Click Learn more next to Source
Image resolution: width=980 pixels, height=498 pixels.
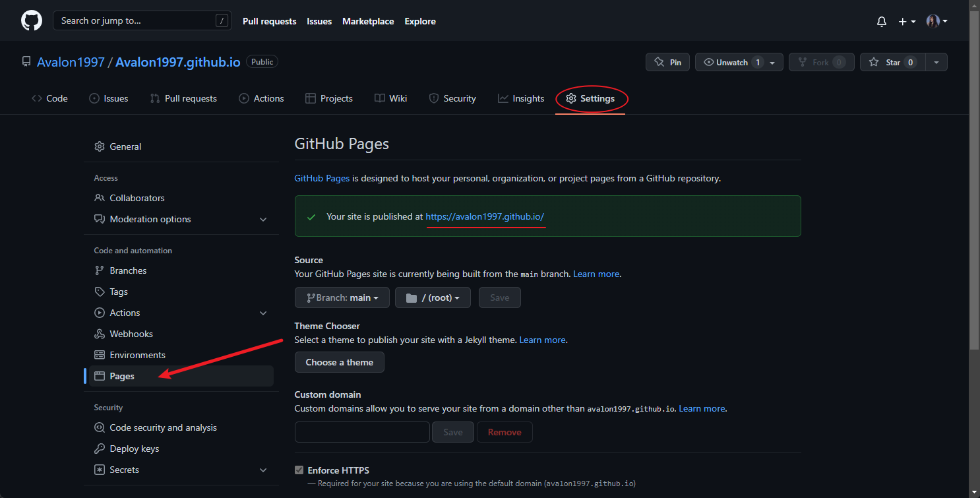[x=596, y=274]
